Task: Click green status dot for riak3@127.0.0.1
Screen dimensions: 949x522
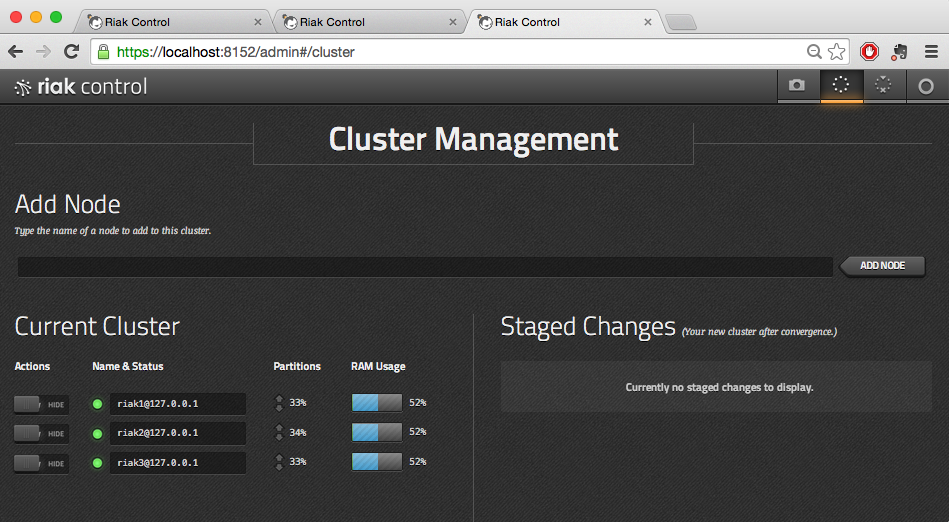Action: 97,463
